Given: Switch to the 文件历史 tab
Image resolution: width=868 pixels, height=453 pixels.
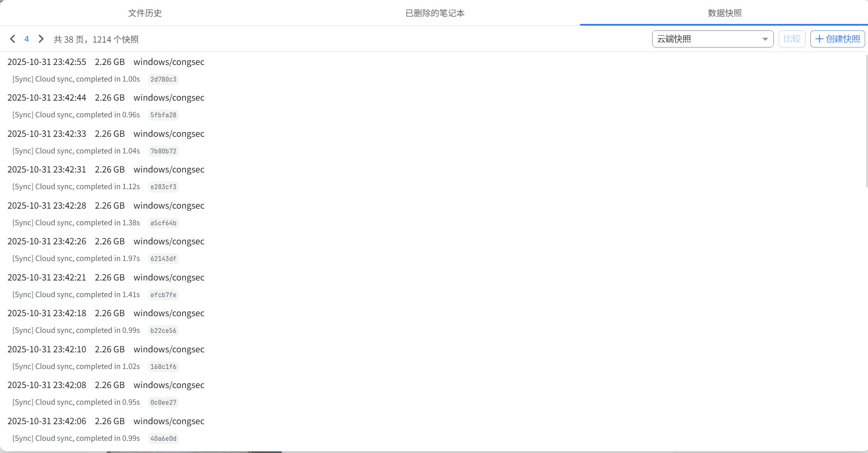Looking at the screenshot, I should [144, 13].
